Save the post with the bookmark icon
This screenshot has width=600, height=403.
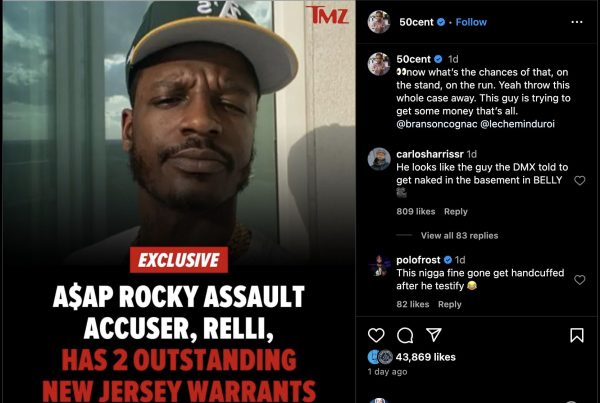click(577, 335)
